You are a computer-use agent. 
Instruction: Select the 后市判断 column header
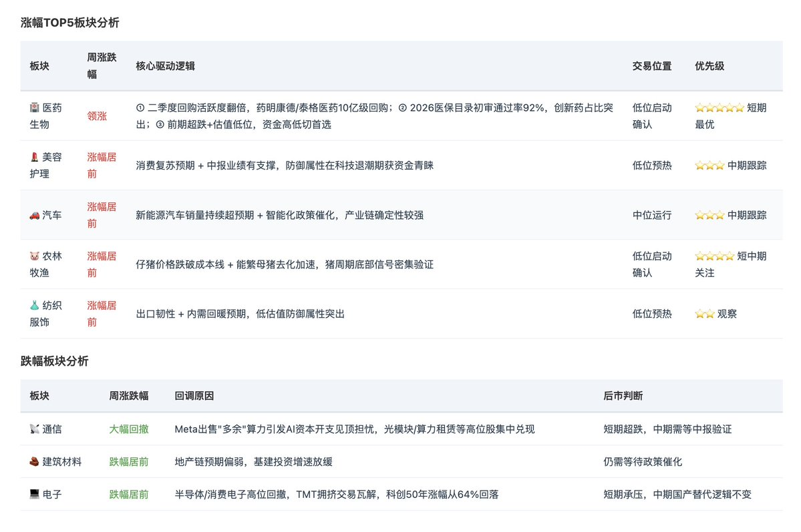623,396
